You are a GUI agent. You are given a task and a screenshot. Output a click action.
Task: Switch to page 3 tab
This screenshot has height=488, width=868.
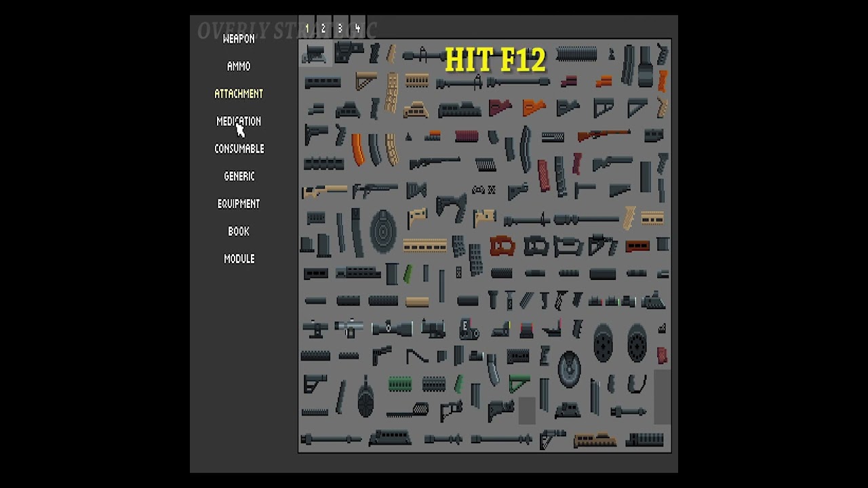click(x=340, y=28)
